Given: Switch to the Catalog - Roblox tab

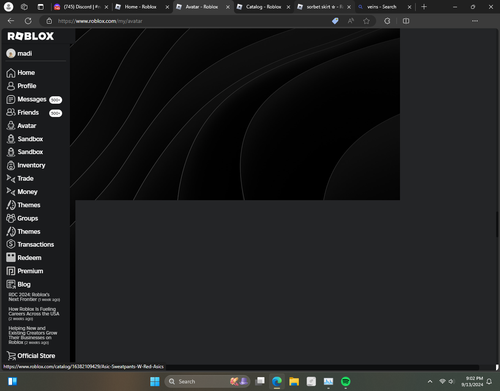Looking at the screenshot, I should click(x=263, y=7).
